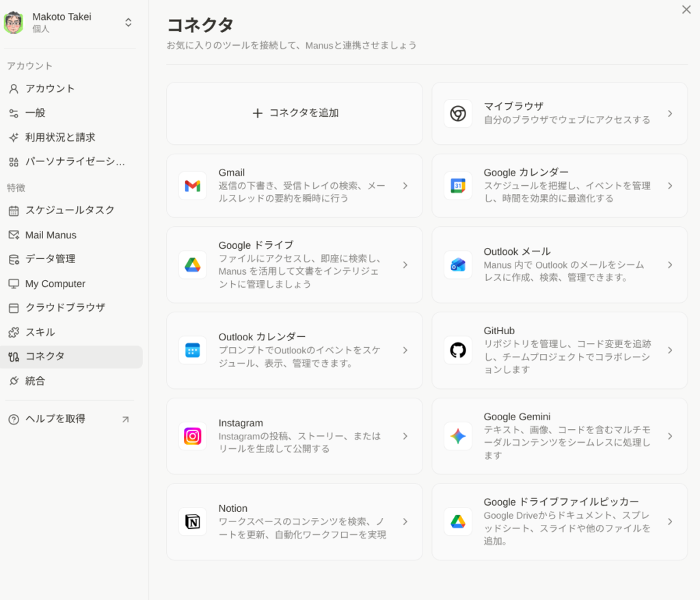The image size is (700, 600).
Task: Click the GitHub octocat icon
Action: tap(458, 351)
